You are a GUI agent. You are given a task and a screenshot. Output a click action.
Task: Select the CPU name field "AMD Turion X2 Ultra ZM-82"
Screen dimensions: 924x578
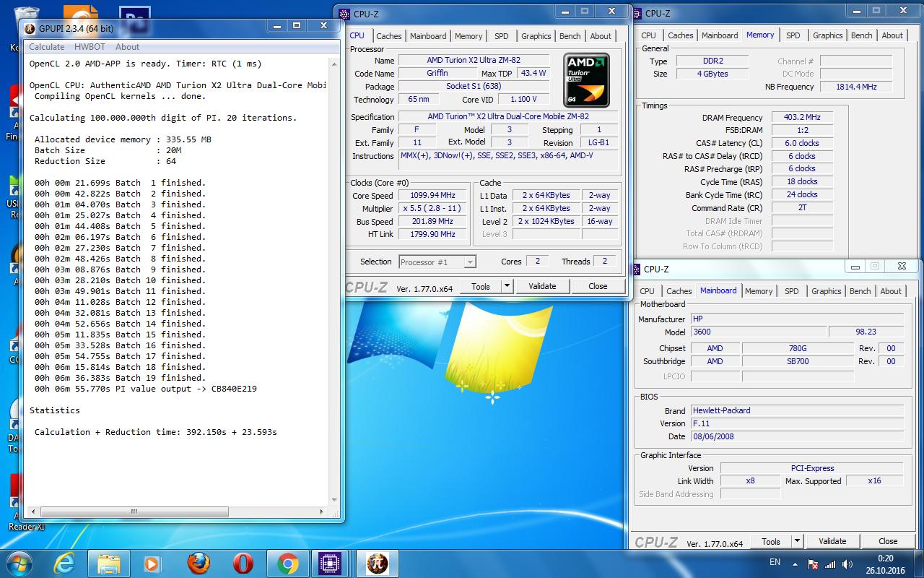click(x=474, y=61)
